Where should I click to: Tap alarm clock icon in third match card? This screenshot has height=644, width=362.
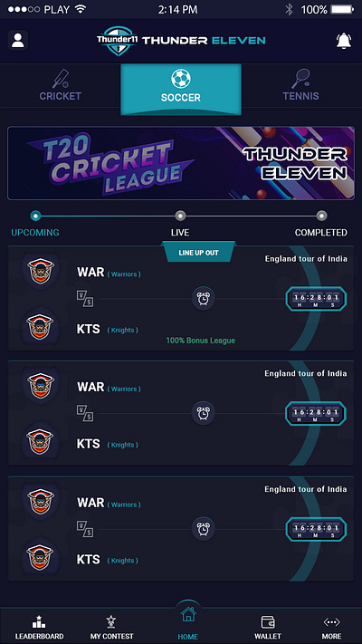coord(203,529)
